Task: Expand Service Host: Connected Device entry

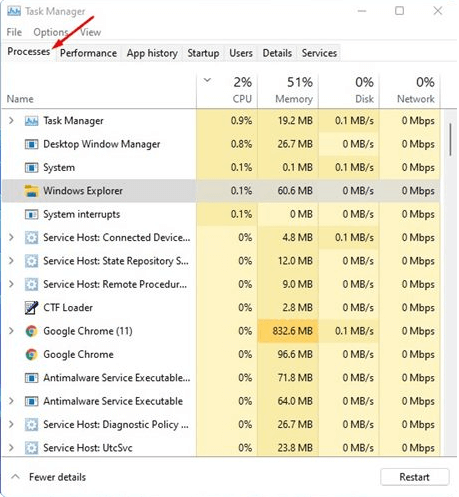Action: 11,237
